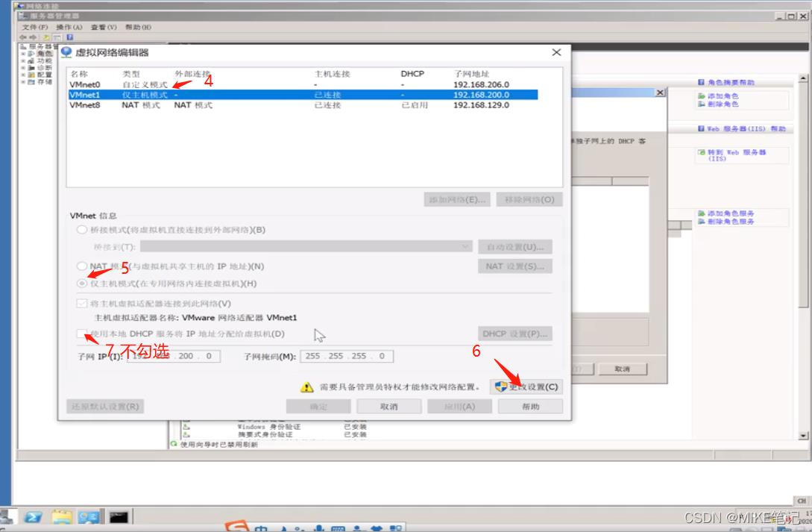Select the NAT mode radio button
The height and width of the screenshot is (532, 812).
82,266
